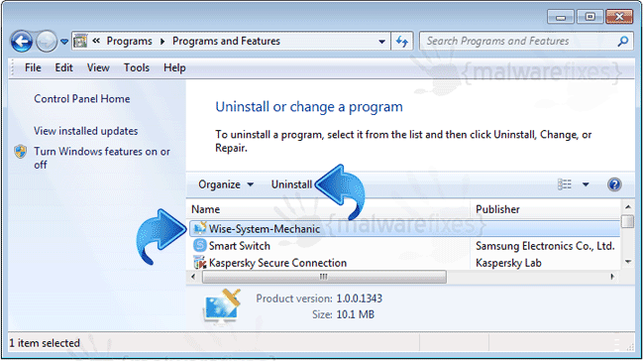Select the Smart Switch entry
Image resolution: width=644 pixels, height=361 pixels.
(x=240, y=246)
